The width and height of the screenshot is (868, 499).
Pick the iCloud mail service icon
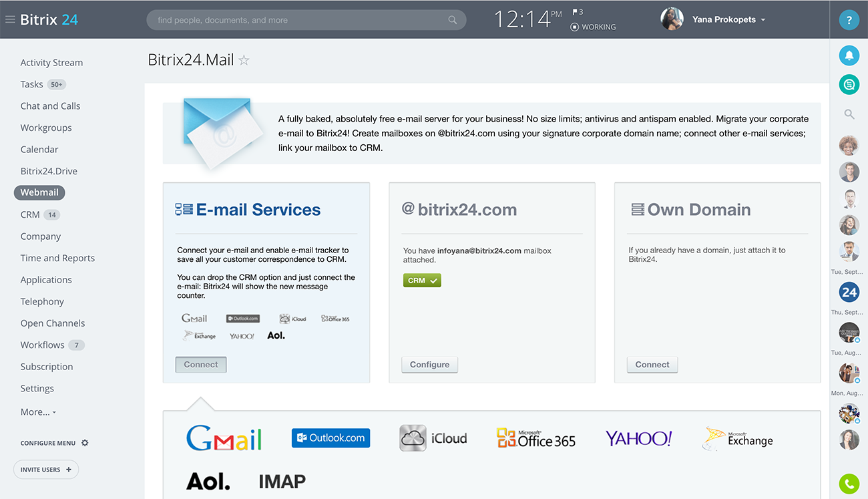click(x=433, y=438)
